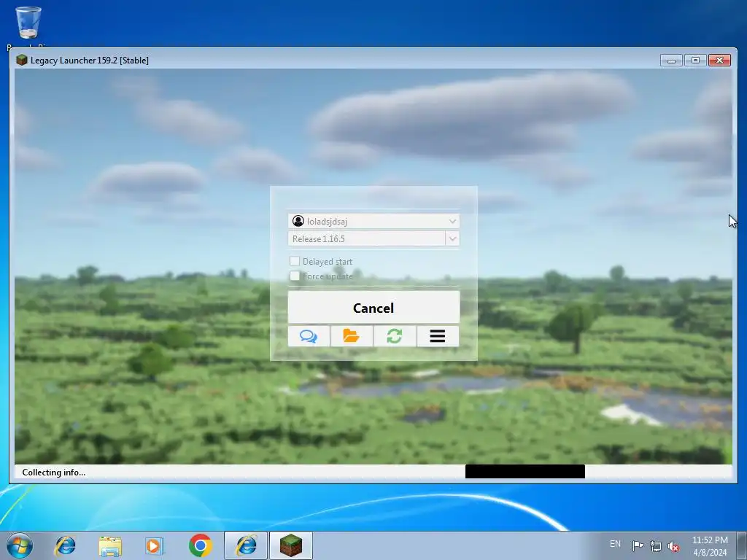Click the account avatar icon beside loladsjdsaj

(x=298, y=221)
